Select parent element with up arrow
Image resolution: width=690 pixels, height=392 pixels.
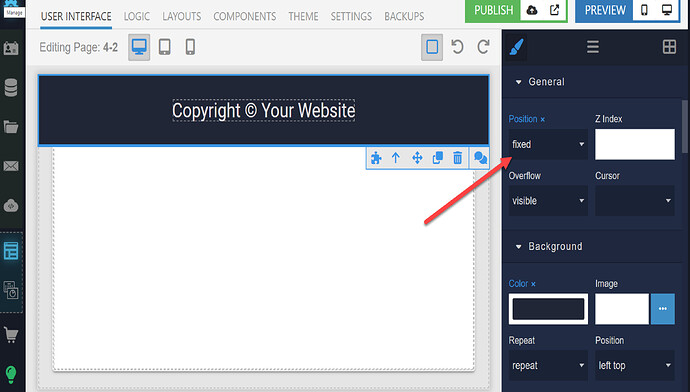(x=396, y=158)
